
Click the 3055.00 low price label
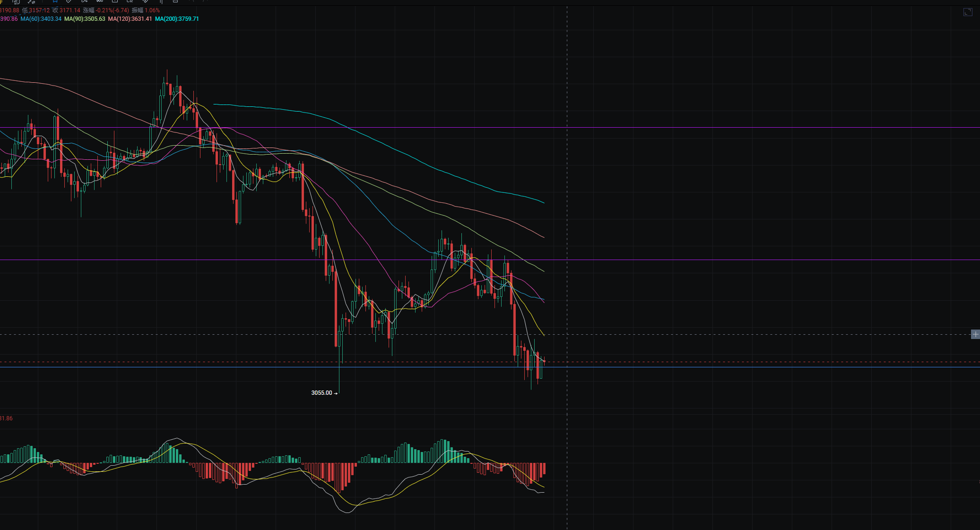pyautogui.click(x=322, y=393)
